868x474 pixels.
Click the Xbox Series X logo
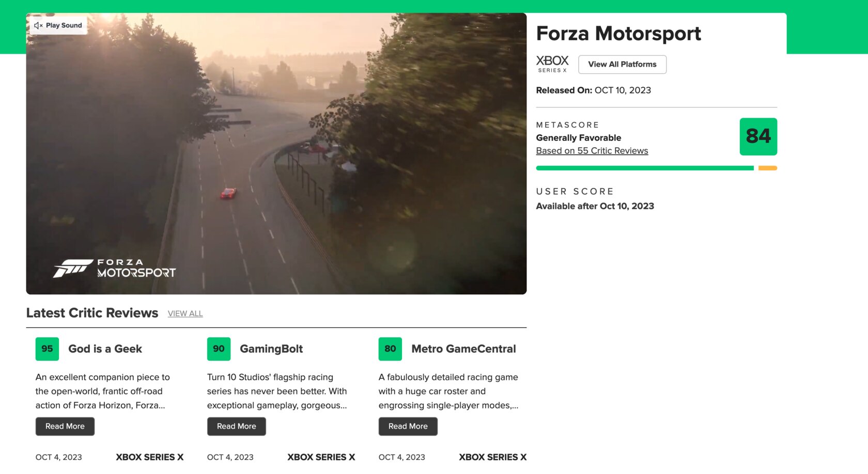[552, 64]
